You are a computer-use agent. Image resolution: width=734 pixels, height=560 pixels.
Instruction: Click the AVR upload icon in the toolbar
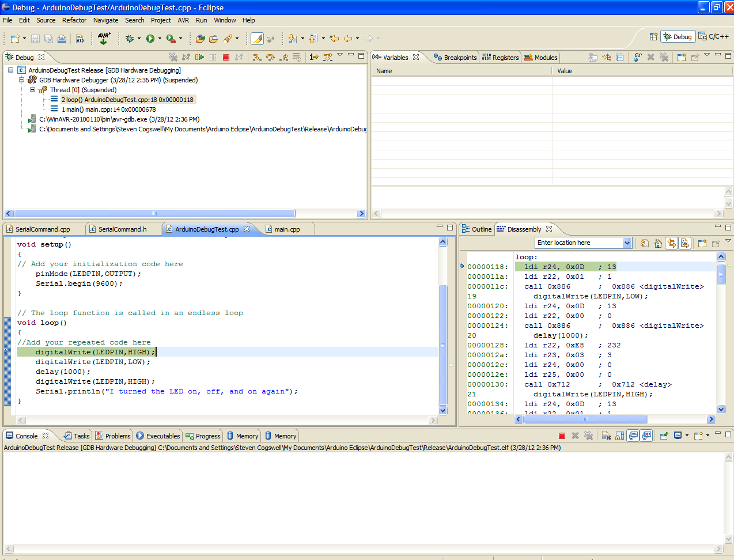pos(104,39)
